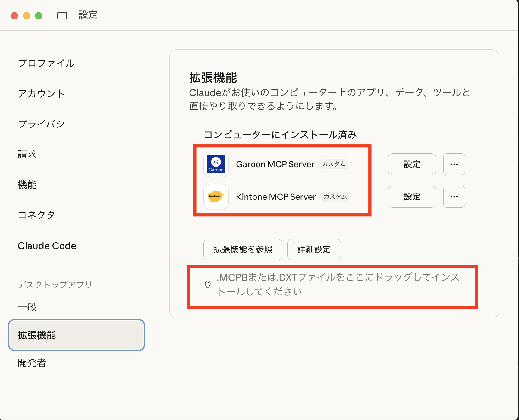Open 設定 for Kintone MCP Server
Viewport: 519px width, 420px height.
tap(412, 197)
